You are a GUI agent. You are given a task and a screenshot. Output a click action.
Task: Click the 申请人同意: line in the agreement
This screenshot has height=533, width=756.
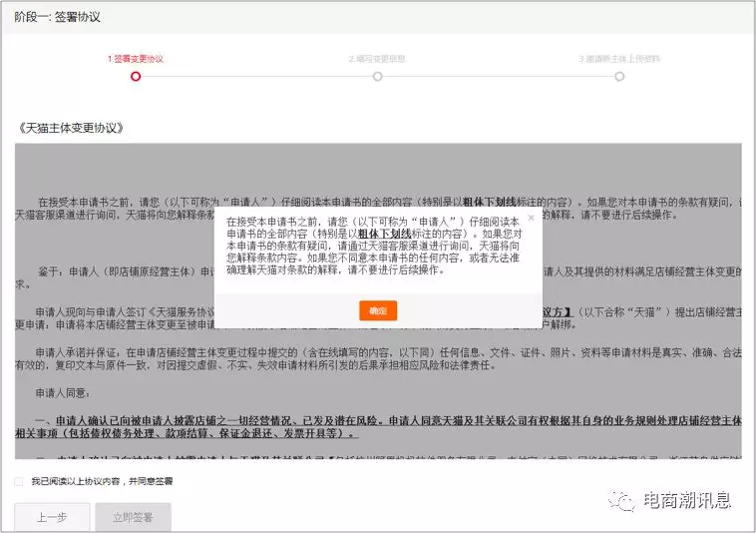click(x=63, y=393)
